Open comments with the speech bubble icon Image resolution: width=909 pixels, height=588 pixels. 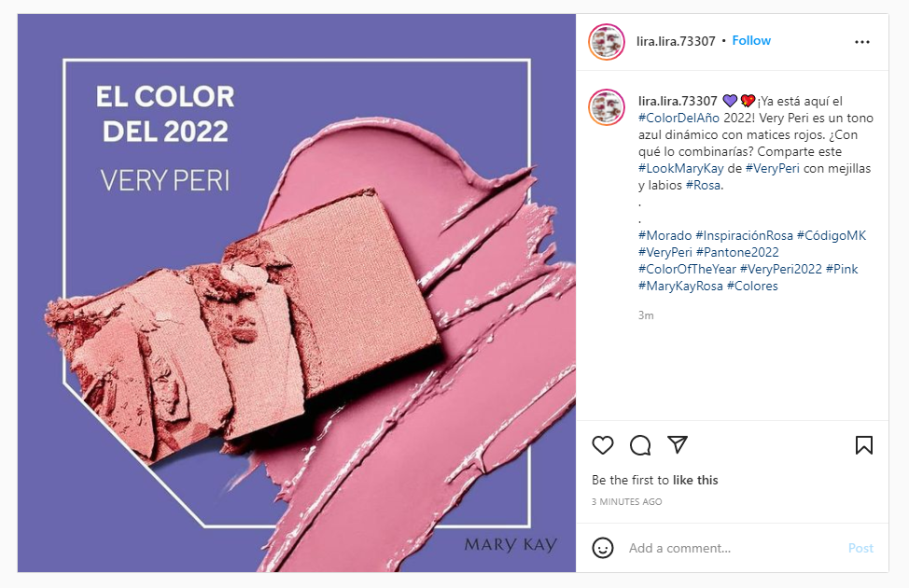point(640,445)
